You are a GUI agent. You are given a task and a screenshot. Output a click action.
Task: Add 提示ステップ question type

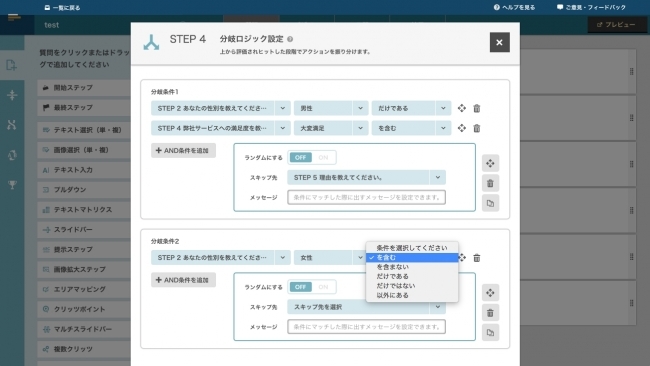[84, 250]
